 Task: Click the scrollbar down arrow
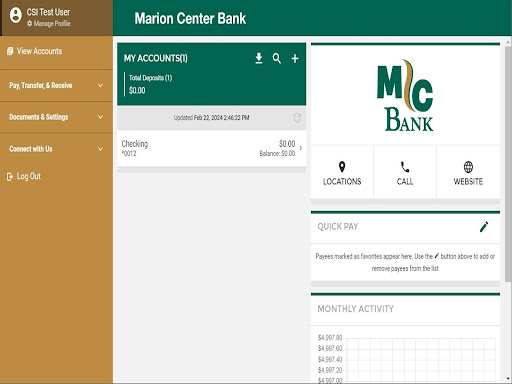click(x=508, y=379)
